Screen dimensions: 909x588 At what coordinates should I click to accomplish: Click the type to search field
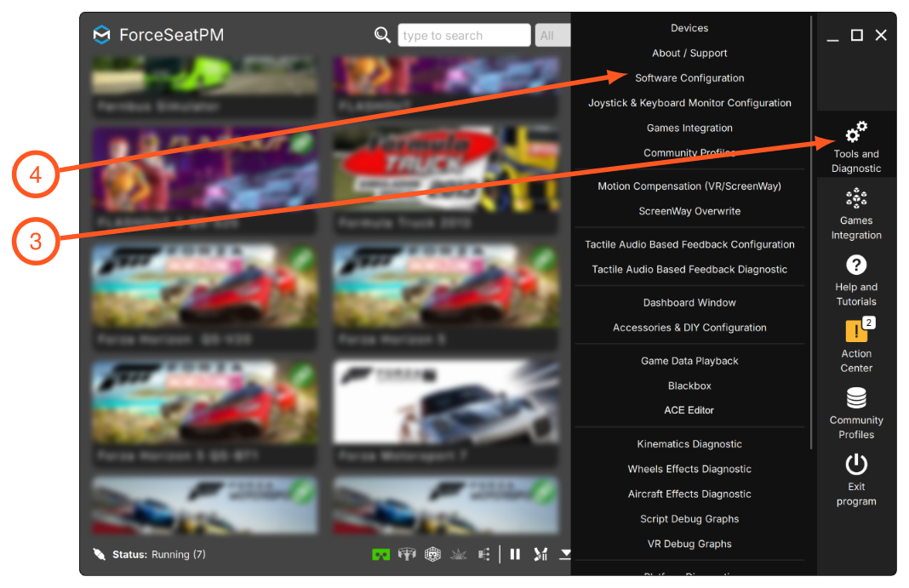[x=464, y=36]
